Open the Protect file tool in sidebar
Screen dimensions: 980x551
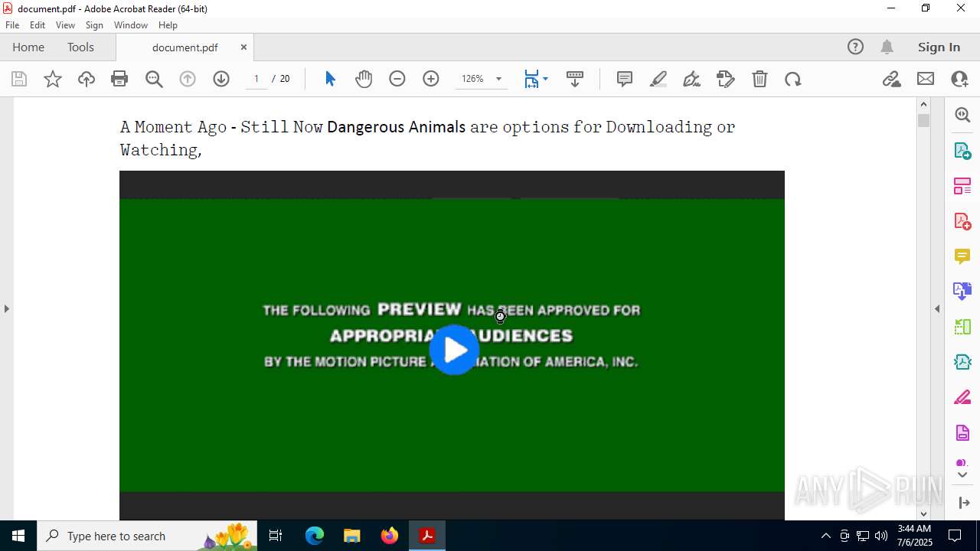point(962,432)
